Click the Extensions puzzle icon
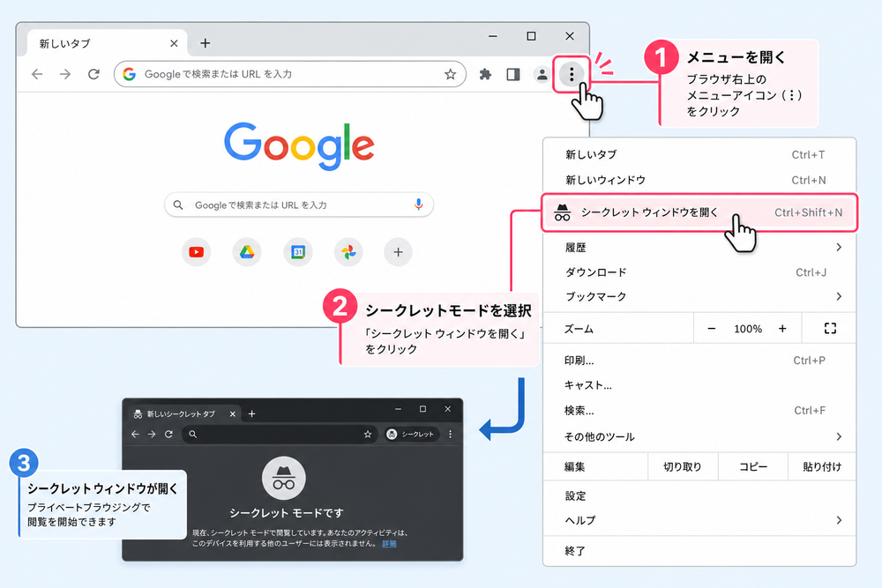The height and width of the screenshot is (588, 882). point(485,74)
